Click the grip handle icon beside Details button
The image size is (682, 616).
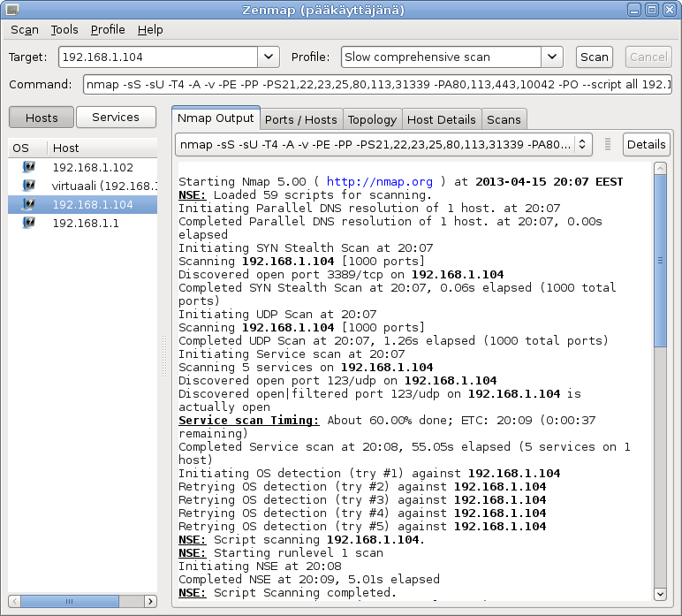coord(608,144)
